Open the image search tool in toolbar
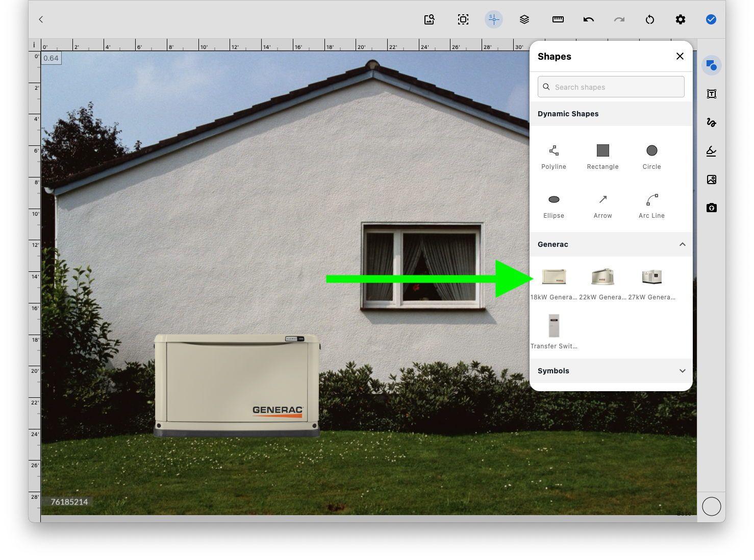 (x=430, y=19)
